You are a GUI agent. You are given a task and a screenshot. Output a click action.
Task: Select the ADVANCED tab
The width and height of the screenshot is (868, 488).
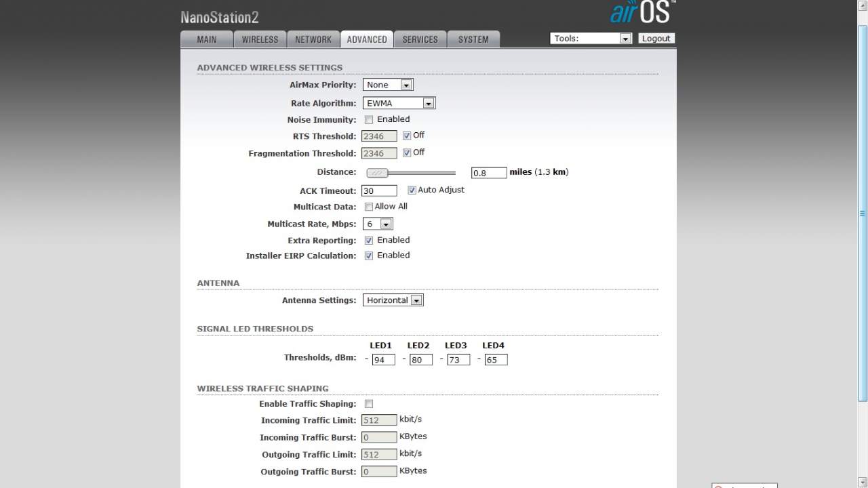(367, 39)
